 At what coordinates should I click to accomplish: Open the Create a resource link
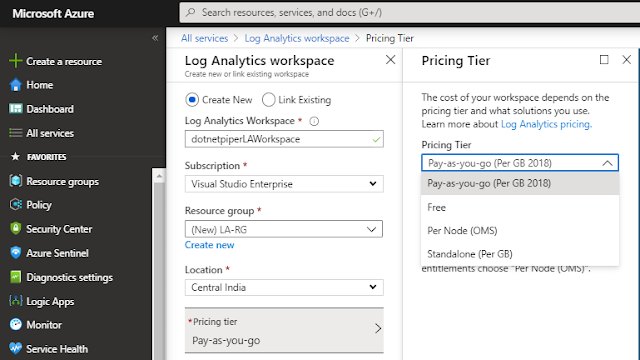tap(64, 61)
